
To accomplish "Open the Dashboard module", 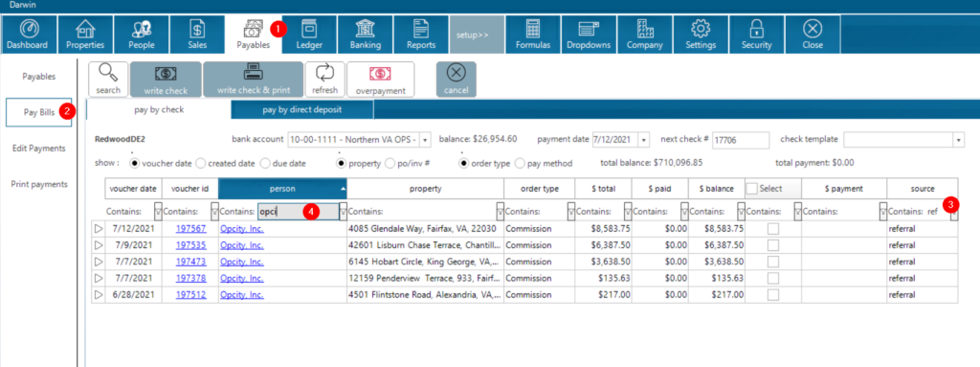I will pyautogui.click(x=27, y=34).
